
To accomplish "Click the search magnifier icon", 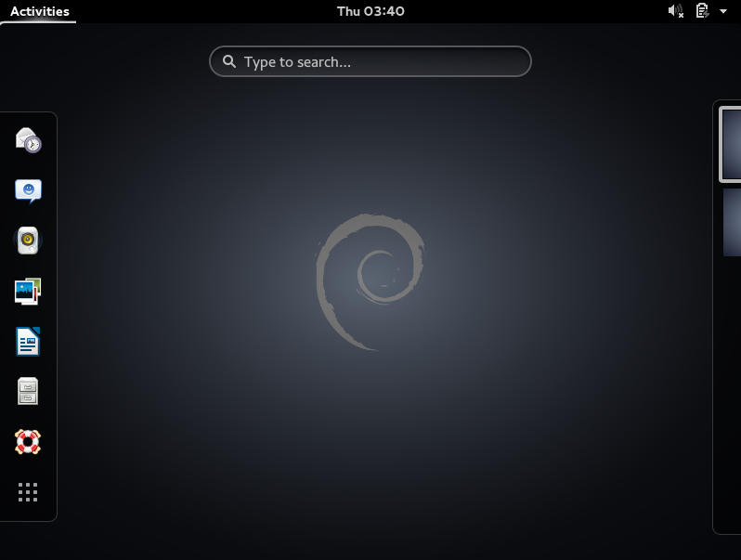I will 229,62.
